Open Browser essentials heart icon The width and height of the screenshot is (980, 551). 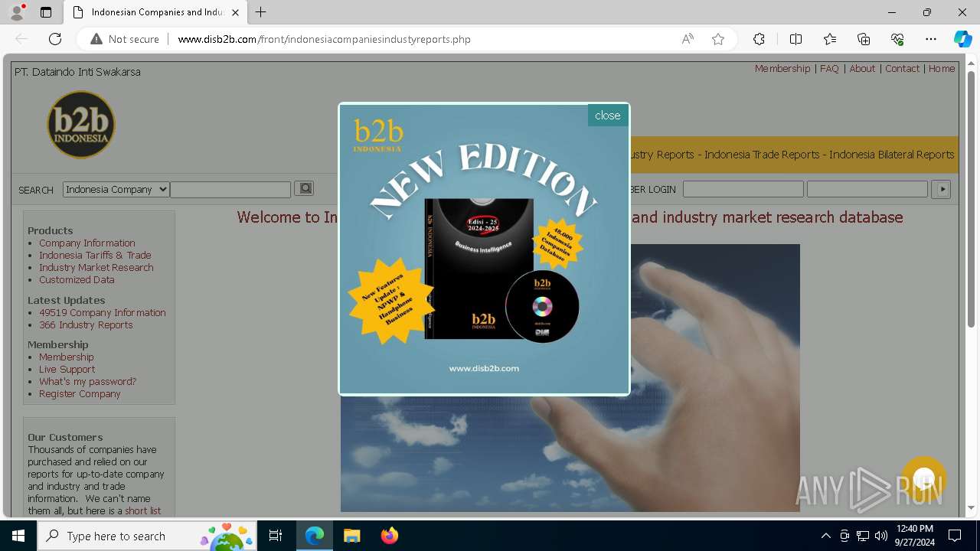897,39
